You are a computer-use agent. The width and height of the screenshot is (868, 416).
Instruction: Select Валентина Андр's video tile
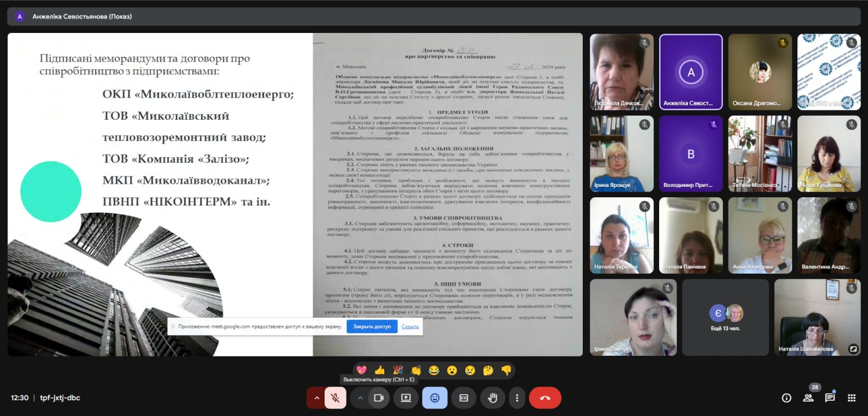coord(829,235)
